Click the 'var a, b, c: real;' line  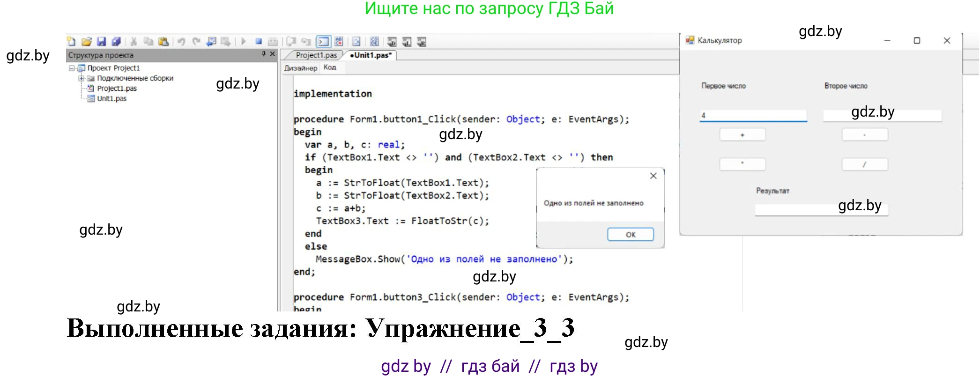click(355, 145)
